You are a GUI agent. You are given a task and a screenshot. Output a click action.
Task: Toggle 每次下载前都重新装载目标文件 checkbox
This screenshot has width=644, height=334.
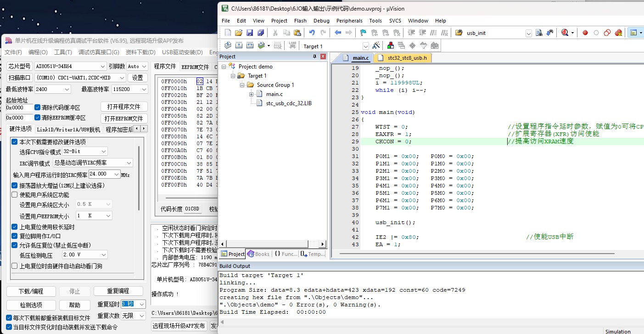tap(9, 317)
